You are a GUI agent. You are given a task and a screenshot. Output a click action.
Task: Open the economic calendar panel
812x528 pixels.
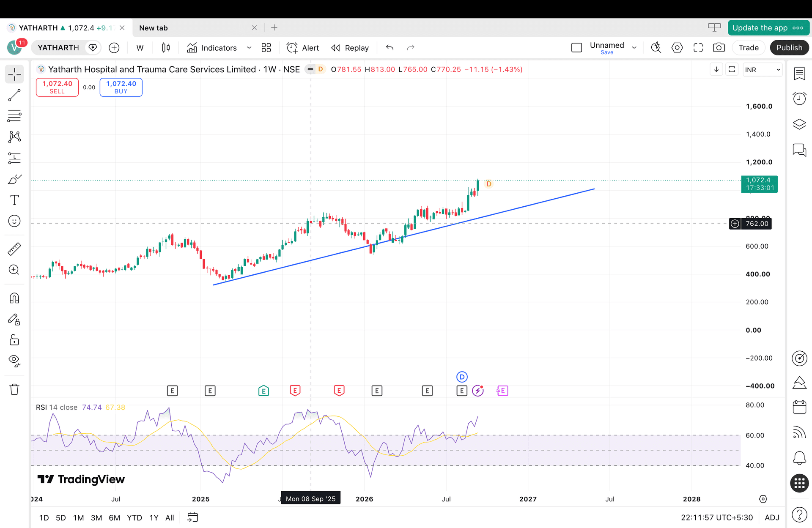pos(799,407)
